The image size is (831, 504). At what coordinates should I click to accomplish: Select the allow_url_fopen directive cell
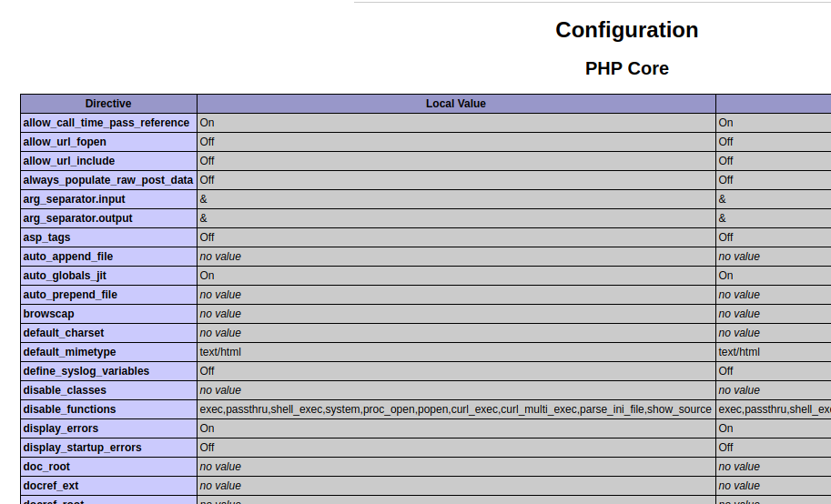coord(65,142)
